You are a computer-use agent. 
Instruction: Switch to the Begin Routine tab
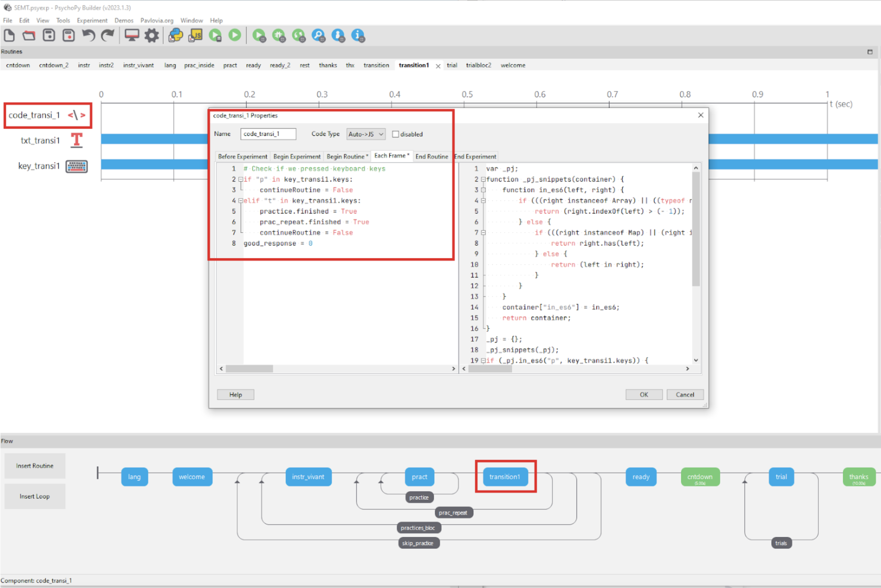tap(347, 156)
